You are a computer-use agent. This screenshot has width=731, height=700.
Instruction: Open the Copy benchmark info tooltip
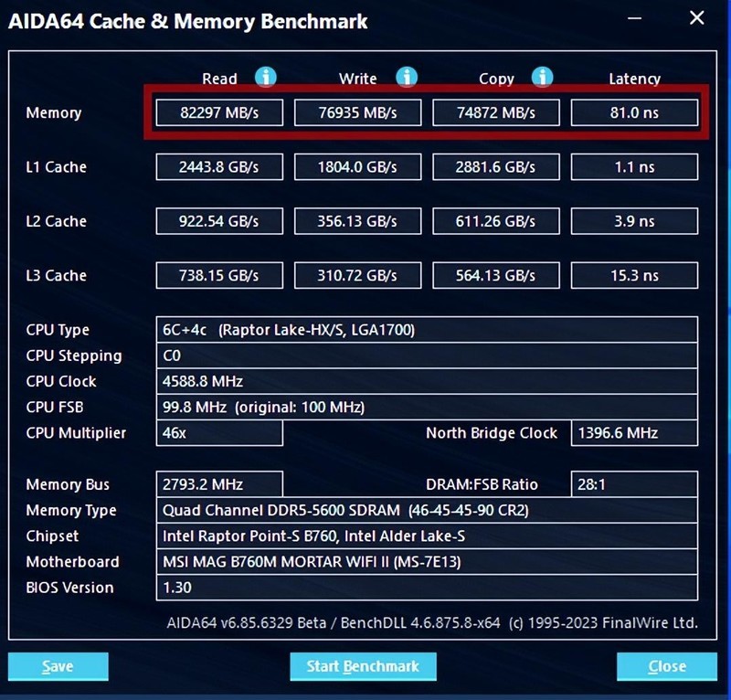[543, 78]
